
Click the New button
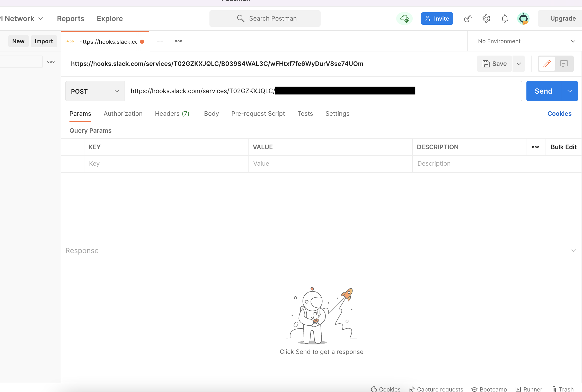pos(18,41)
